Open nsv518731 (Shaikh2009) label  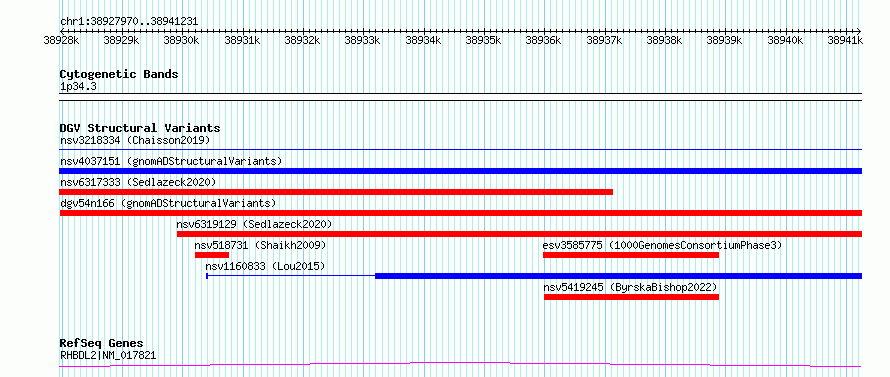point(261,245)
